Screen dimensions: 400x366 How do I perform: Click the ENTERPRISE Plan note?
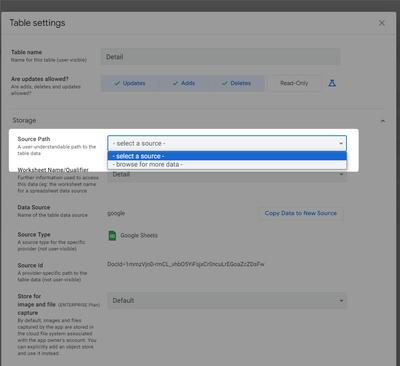79,305
